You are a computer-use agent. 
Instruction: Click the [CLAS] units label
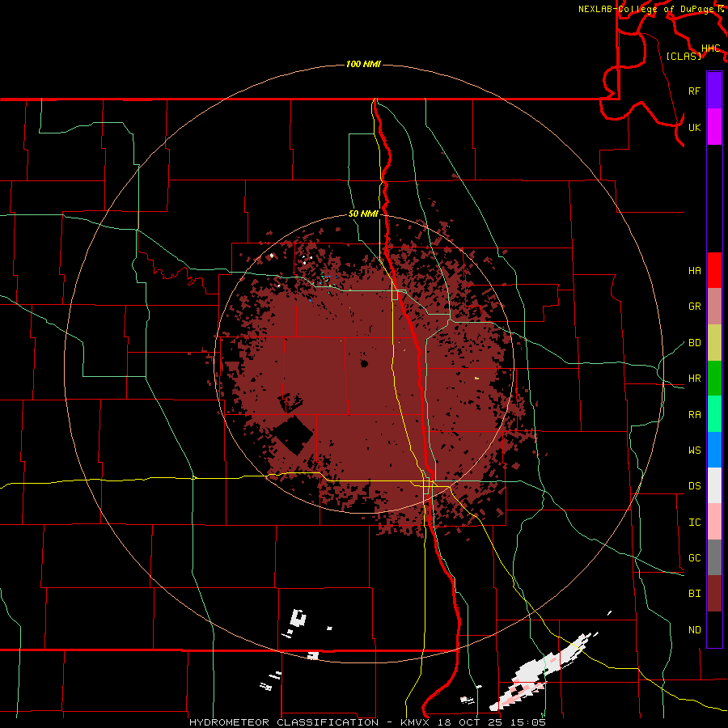[x=684, y=56]
